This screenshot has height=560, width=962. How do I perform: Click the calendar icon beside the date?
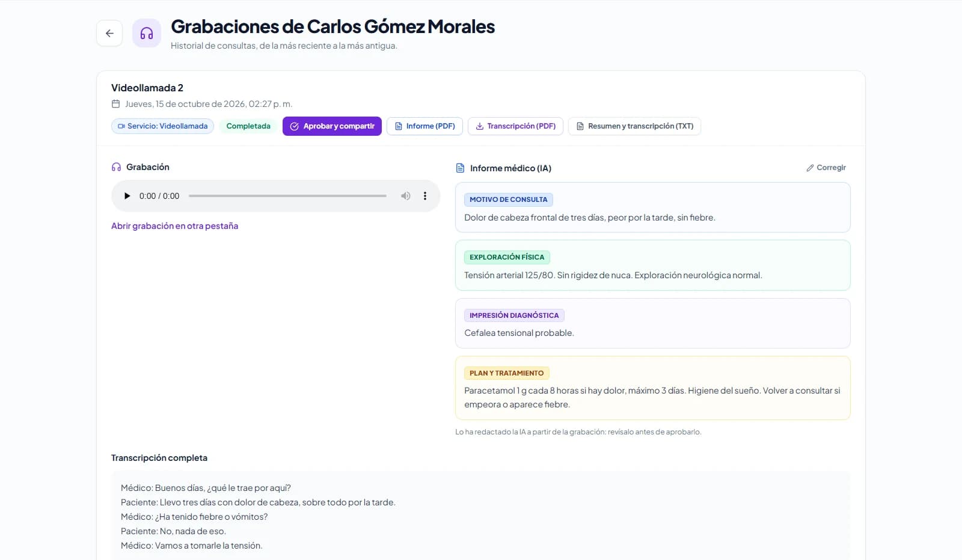coord(115,104)
